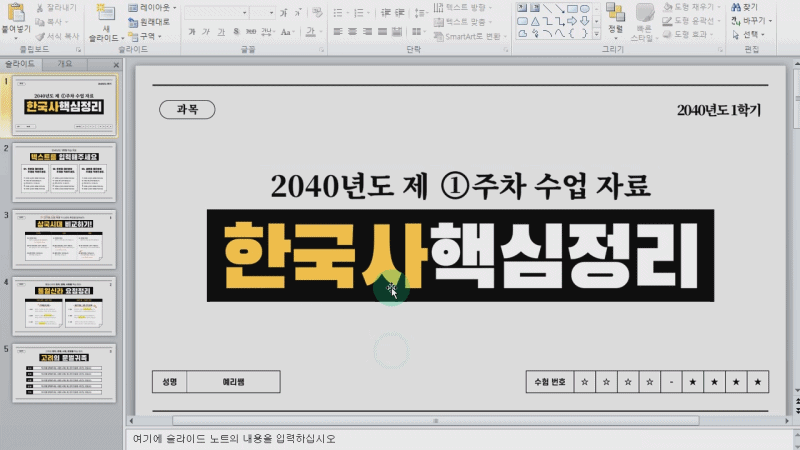Open the font name combo box
Viewport: 800px width, 450px height.
[216, 12]
